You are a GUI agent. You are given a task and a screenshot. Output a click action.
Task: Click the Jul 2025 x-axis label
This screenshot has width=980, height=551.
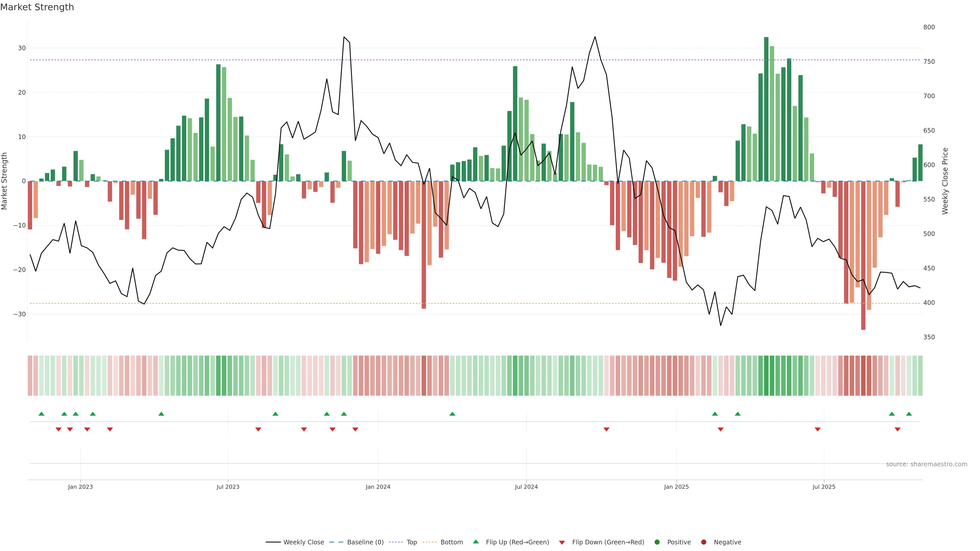point(824,487)
